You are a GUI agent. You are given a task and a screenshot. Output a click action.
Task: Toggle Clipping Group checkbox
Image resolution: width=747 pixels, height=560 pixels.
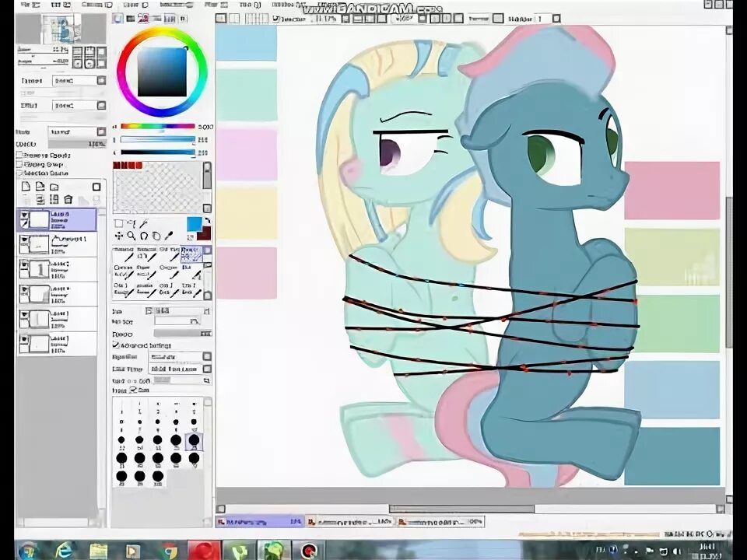click(19, 164)
